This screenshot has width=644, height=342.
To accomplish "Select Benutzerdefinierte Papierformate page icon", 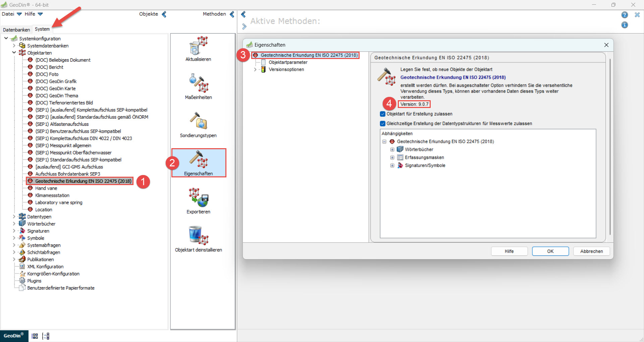I will pyautogui.click(x=22, y=288).
